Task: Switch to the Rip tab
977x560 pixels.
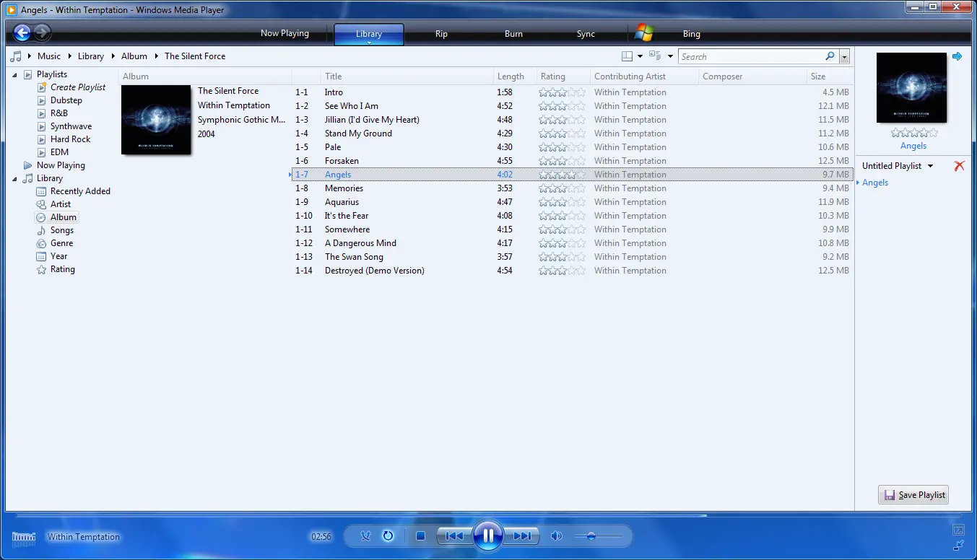Action: [x=441, y=34]
